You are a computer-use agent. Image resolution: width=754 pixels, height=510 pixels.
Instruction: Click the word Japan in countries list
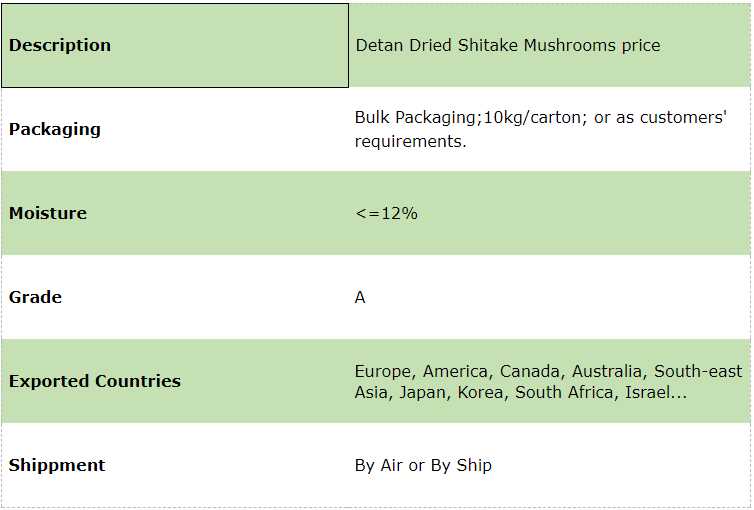pos(423,392)
